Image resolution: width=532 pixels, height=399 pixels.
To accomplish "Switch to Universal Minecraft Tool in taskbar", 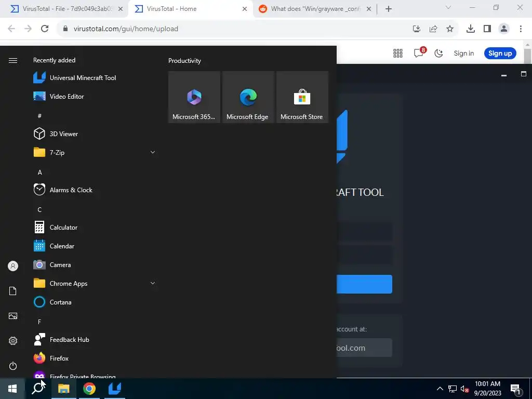I will pyautogui.click(x=115, y=389).
